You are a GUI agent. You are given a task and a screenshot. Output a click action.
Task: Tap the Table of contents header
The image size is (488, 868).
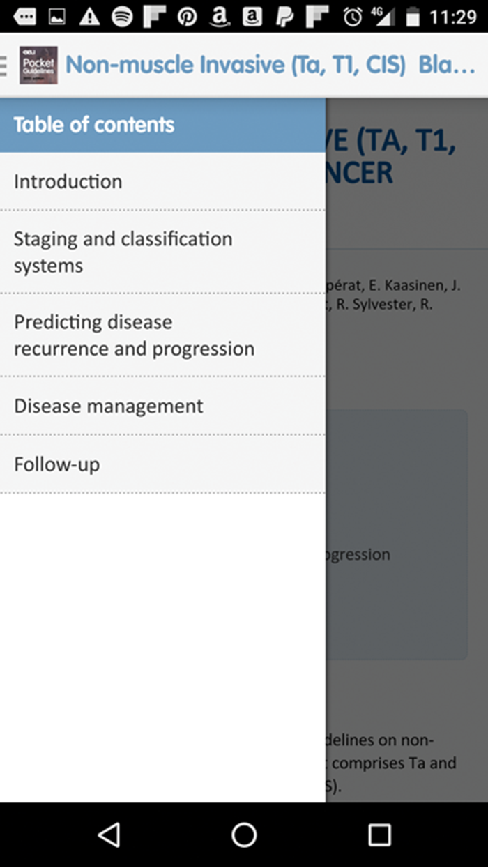[x=93, y=125]
